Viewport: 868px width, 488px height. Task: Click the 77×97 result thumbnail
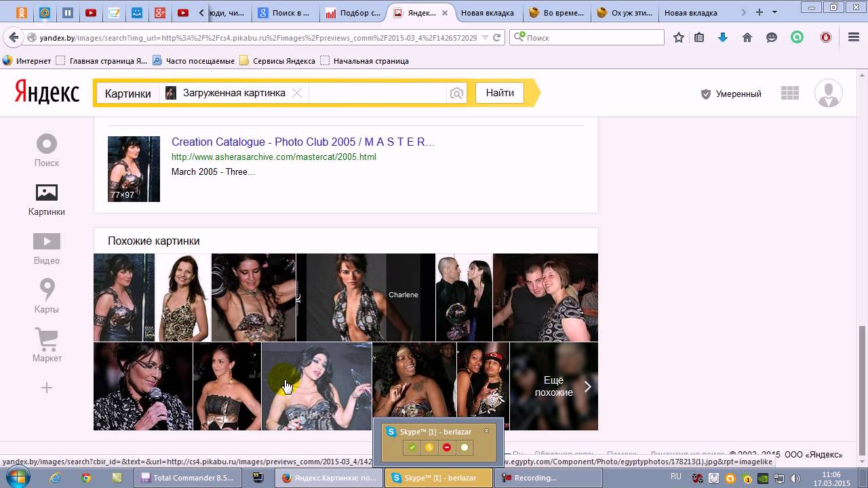134,169
